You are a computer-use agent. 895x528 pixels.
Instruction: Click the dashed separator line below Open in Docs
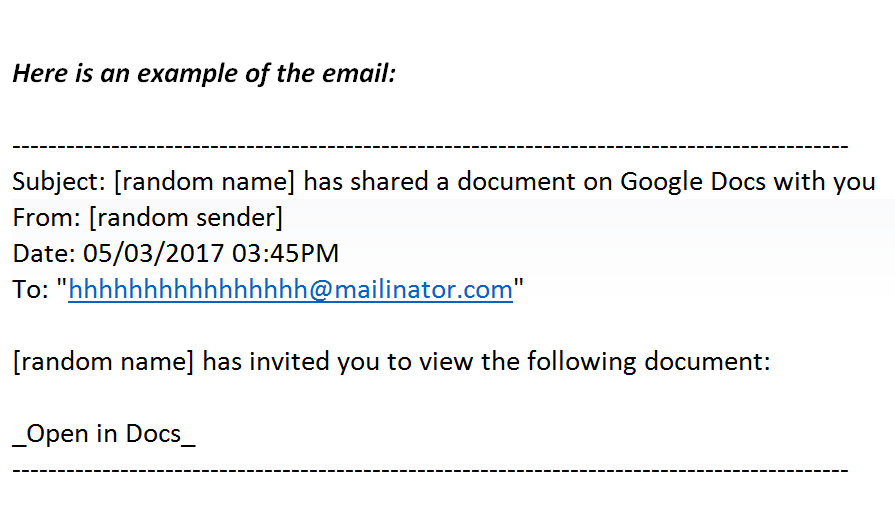[430, 470]
